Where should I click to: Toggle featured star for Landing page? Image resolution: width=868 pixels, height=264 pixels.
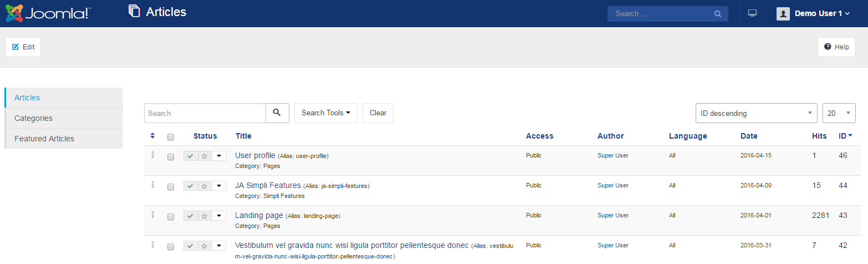(x=205, y=216)
